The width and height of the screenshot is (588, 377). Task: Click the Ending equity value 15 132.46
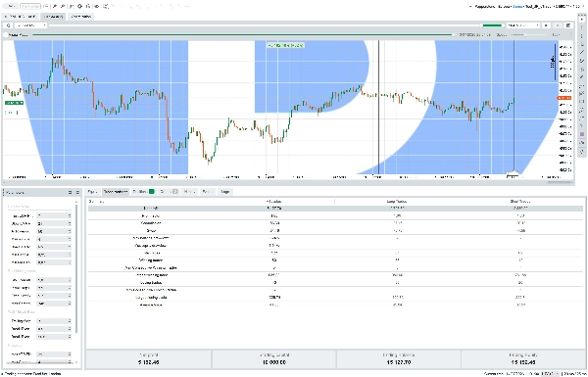coord(523,362)
